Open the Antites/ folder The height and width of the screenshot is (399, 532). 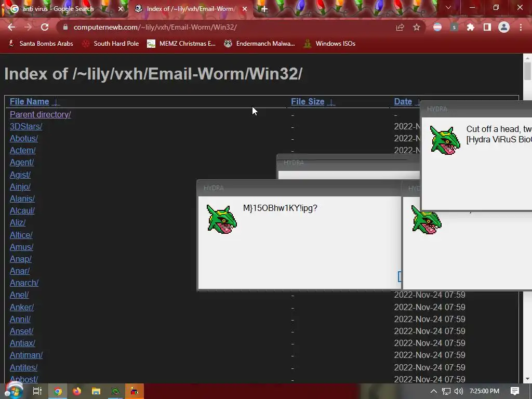[23, 367]
